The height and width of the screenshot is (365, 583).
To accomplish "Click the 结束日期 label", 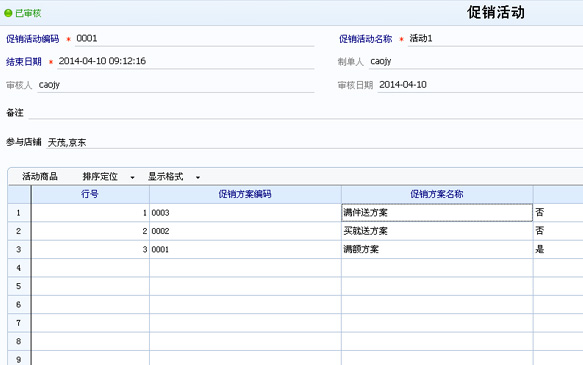I will (24, 62).
